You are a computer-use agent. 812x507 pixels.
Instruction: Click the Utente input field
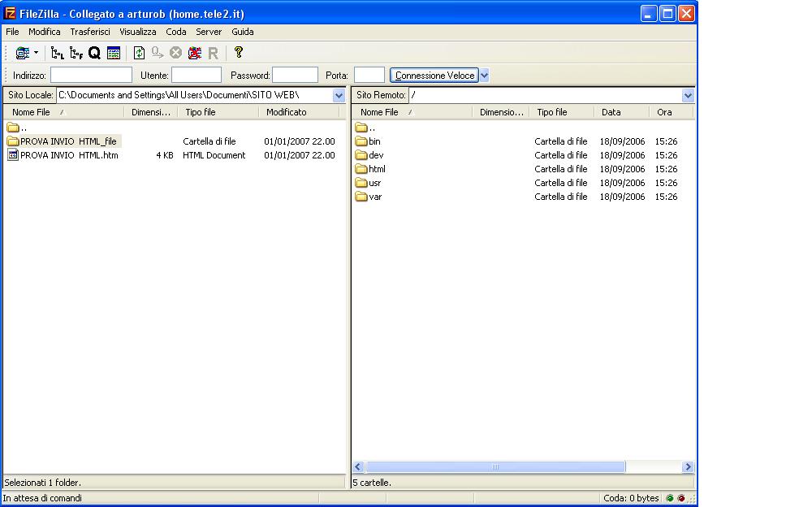(197, 76)
